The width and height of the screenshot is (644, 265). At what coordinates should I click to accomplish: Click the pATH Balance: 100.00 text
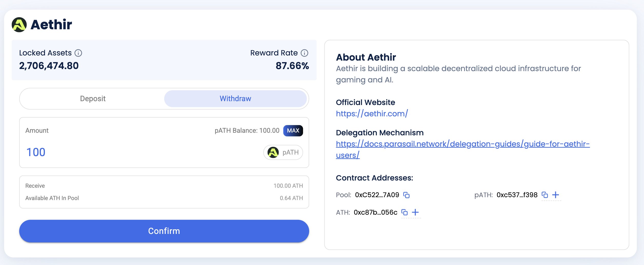[247, 130]
